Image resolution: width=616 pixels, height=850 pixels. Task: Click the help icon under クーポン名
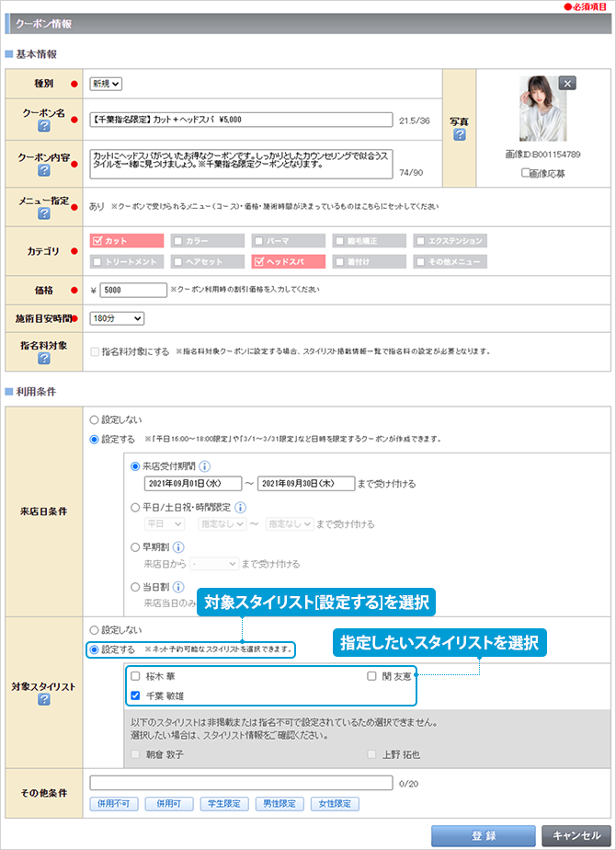(x=43, y=129)
